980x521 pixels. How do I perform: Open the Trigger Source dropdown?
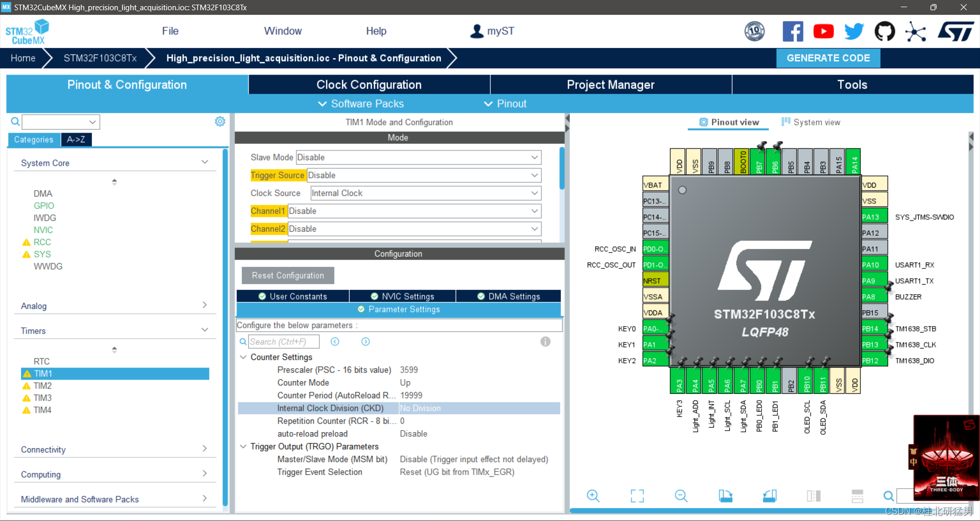[x=424, y=175]
